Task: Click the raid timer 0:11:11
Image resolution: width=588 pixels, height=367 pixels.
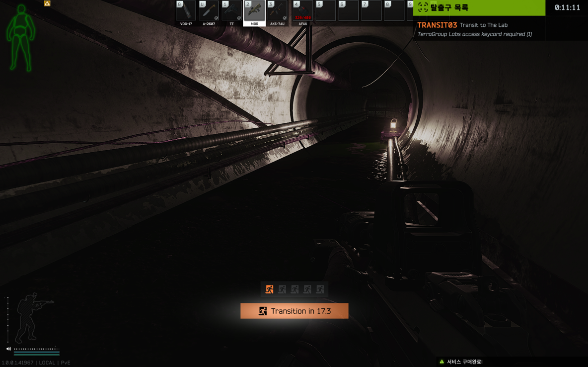Action: pos(567,7)
